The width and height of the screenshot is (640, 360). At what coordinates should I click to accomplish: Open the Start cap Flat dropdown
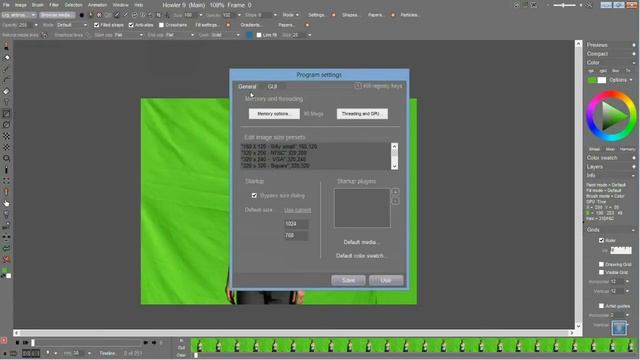click(129, 35)
